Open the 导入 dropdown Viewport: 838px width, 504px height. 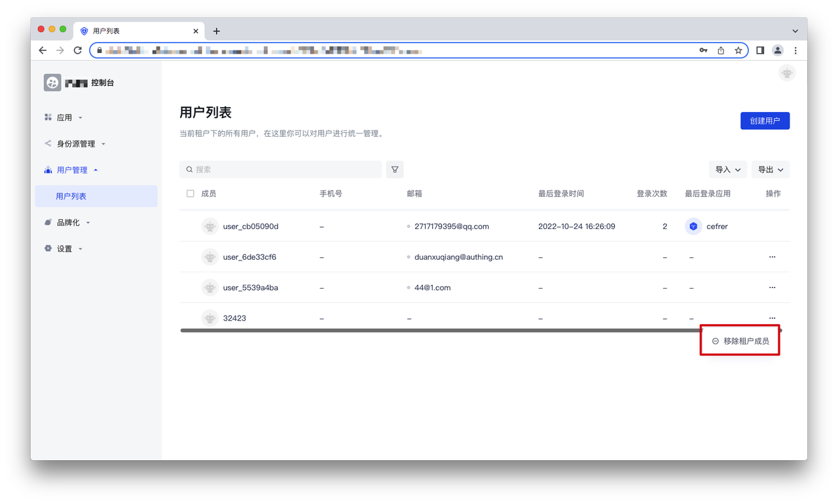pyautogui.click(x=727, y=170)
